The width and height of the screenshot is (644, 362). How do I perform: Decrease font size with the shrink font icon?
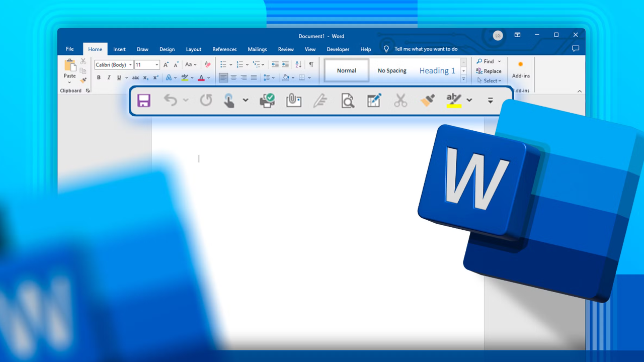[x=176, y=65]
